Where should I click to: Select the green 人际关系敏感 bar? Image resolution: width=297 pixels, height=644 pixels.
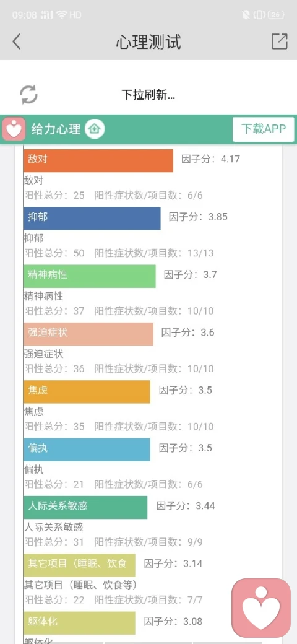pos(85,507)
